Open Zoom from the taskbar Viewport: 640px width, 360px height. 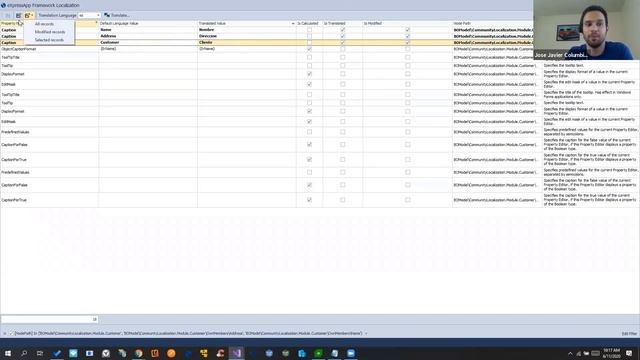pyautogui.click(x=351, y=353)
